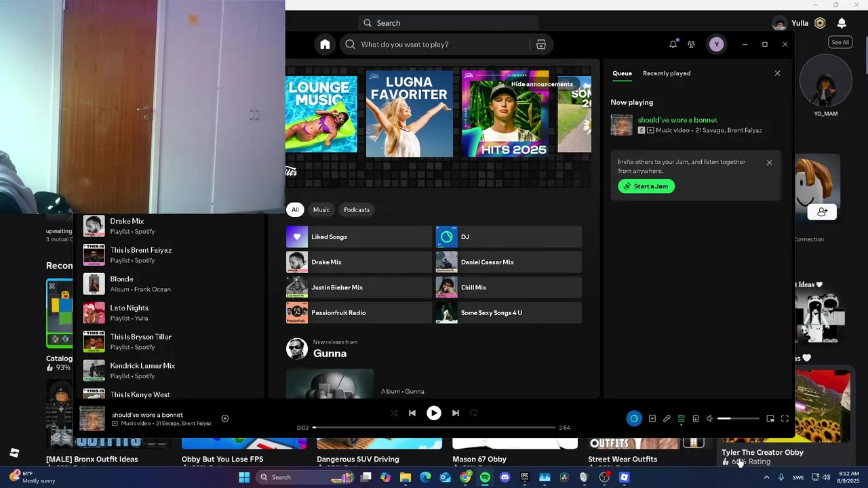
Task: Open the Hits 2025 banner
Action: 505,114
